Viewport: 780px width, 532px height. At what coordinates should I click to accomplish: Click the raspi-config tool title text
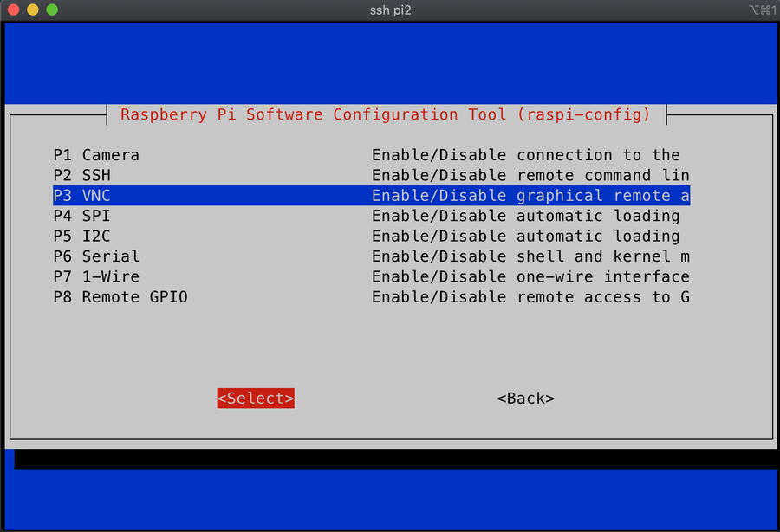click(x=386, y=115)
